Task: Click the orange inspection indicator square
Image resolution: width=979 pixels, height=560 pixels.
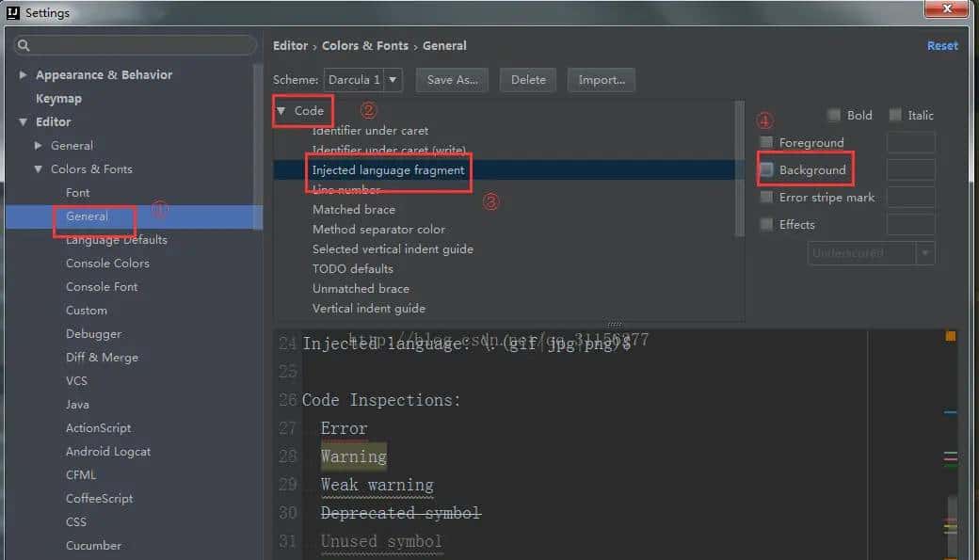Action: point(950,336)
